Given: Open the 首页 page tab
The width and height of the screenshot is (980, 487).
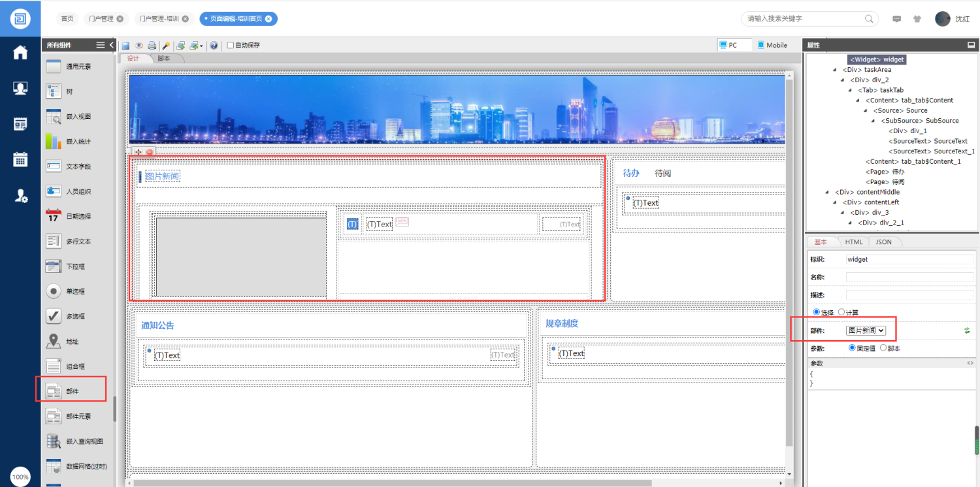Looking at the screenshot, I should click(67, 19).
